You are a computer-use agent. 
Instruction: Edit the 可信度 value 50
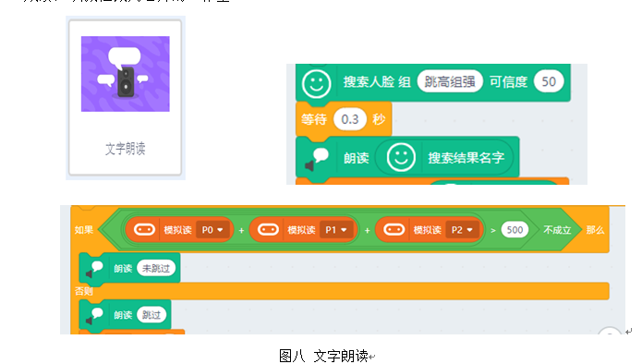pyautogui.click(x=549, y=81)
